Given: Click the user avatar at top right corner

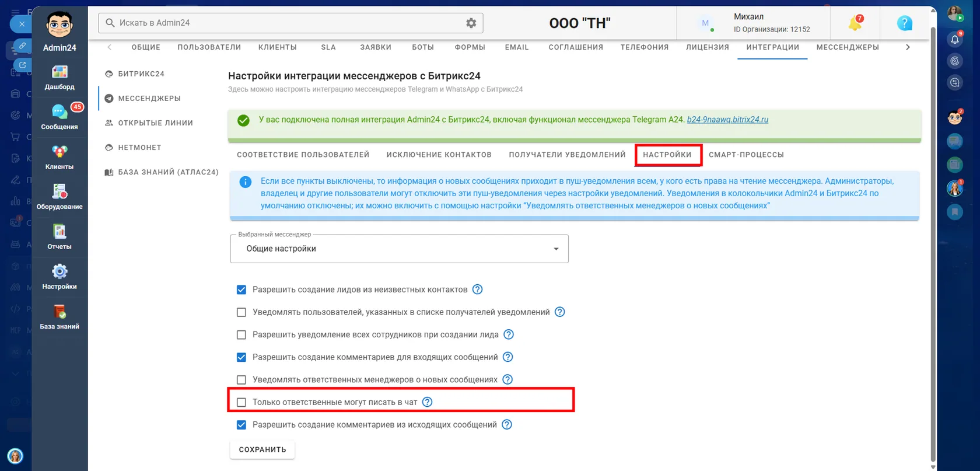Looking at the screenshot, I should 955,13.
